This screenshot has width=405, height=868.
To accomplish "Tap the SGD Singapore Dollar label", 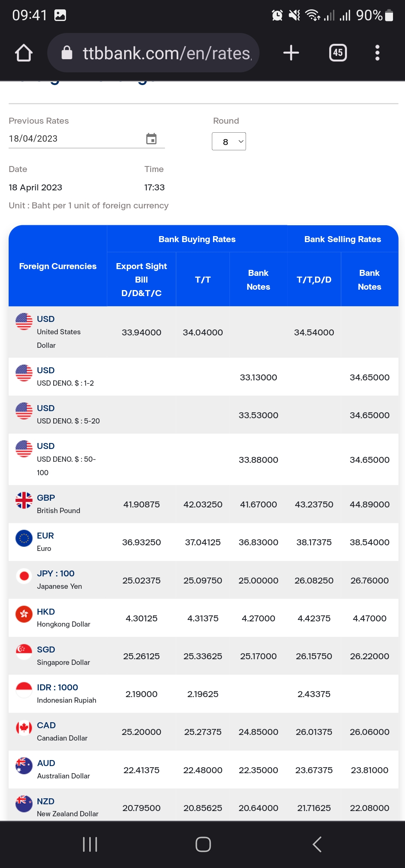I will 63,656.
